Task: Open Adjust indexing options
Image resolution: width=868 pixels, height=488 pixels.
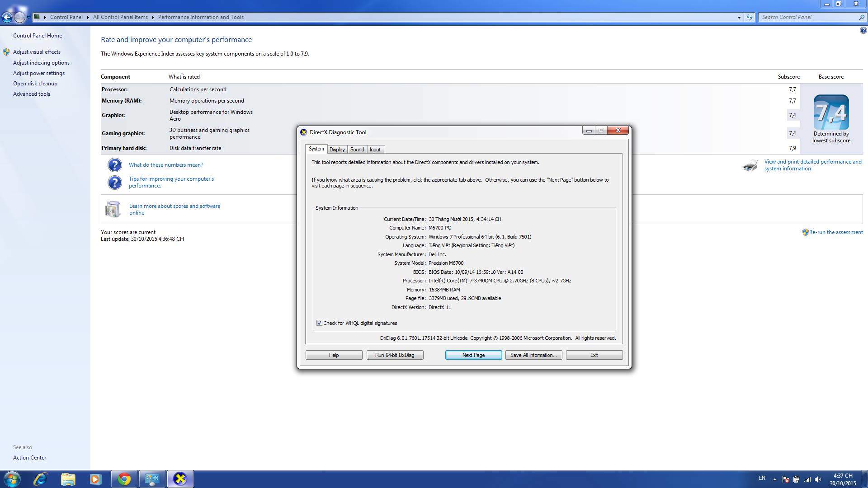Action: 41,63
